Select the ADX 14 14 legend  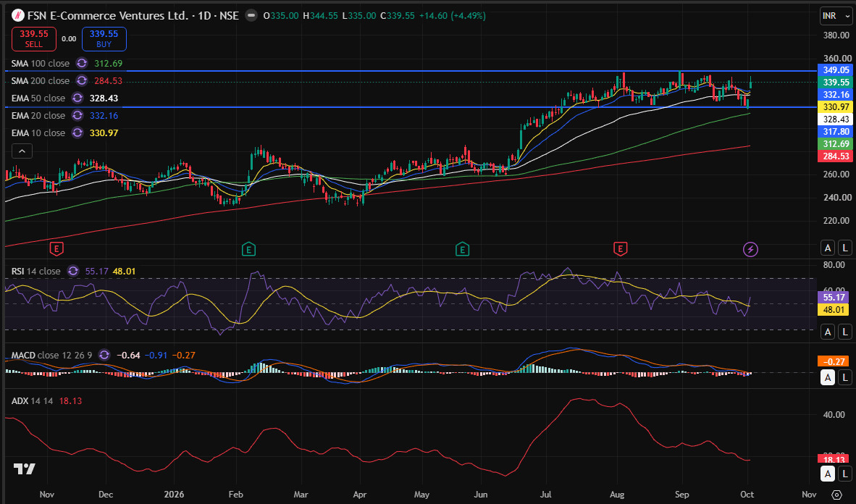coord(32,400)
